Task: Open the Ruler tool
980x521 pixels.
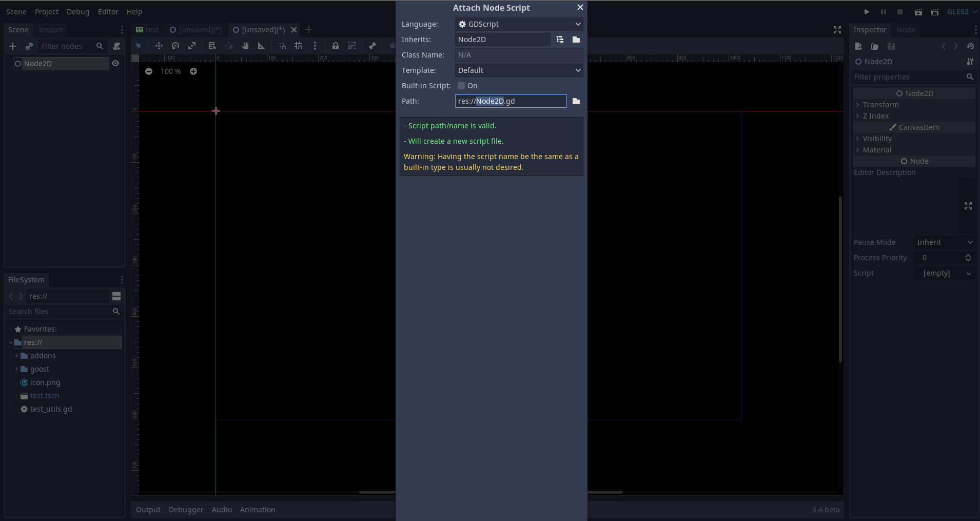Action: point(261,46)
